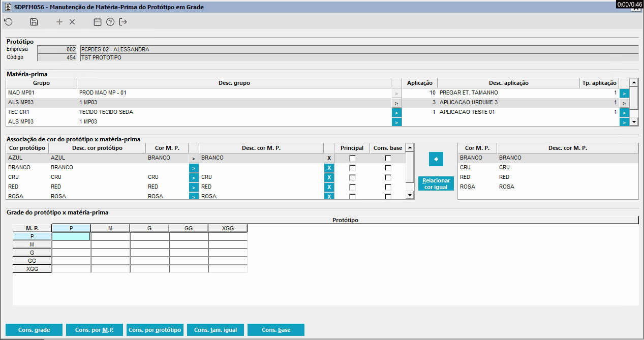Toggle Principal checkbox for RED row

click(352, 188)
